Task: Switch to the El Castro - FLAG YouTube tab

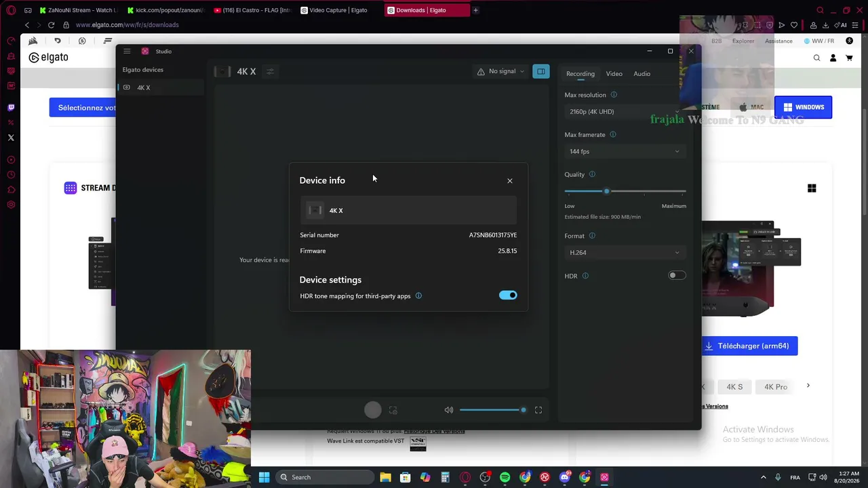Action: point(254,10)
